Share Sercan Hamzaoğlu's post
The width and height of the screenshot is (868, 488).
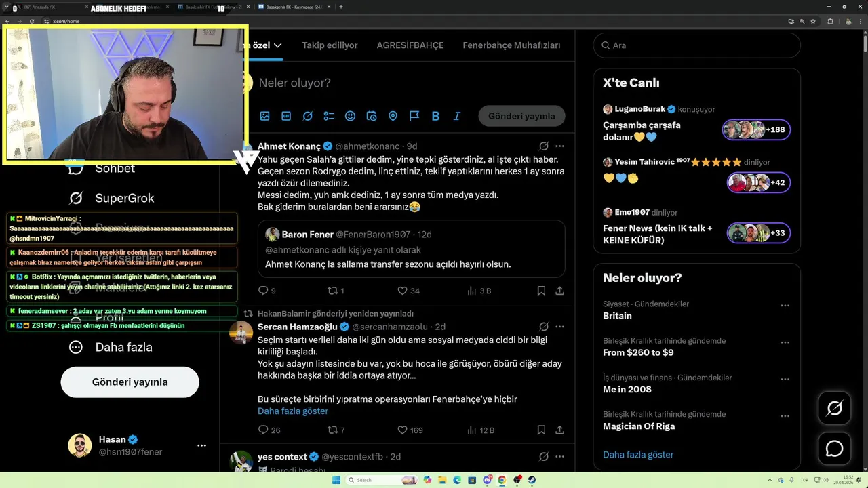tap(559, 430)
